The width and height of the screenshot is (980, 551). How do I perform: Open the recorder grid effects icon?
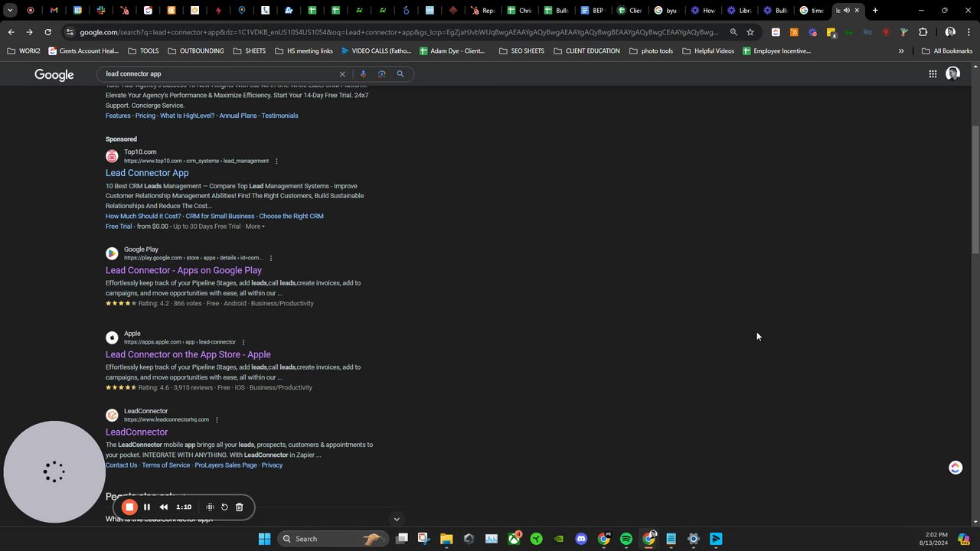(x=210, y=507)
